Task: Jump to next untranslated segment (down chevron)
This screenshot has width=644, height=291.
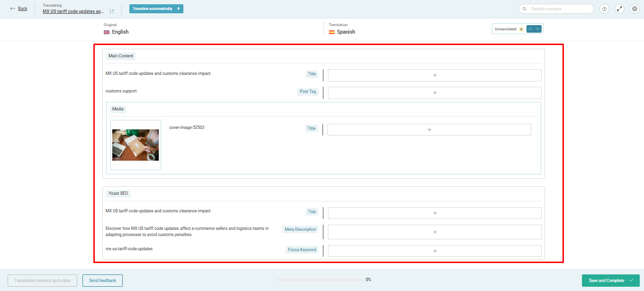Action: pos(538,29)
